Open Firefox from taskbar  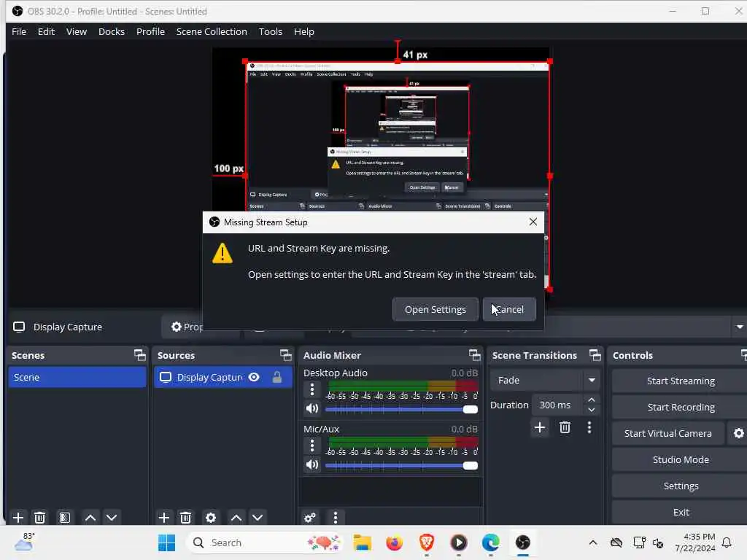(x=395, y=542)
